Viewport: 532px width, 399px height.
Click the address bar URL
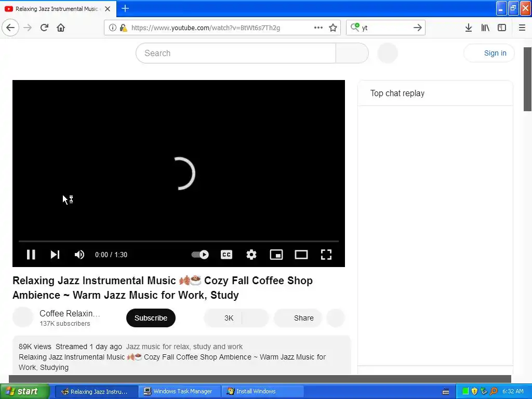coord(206,28)
